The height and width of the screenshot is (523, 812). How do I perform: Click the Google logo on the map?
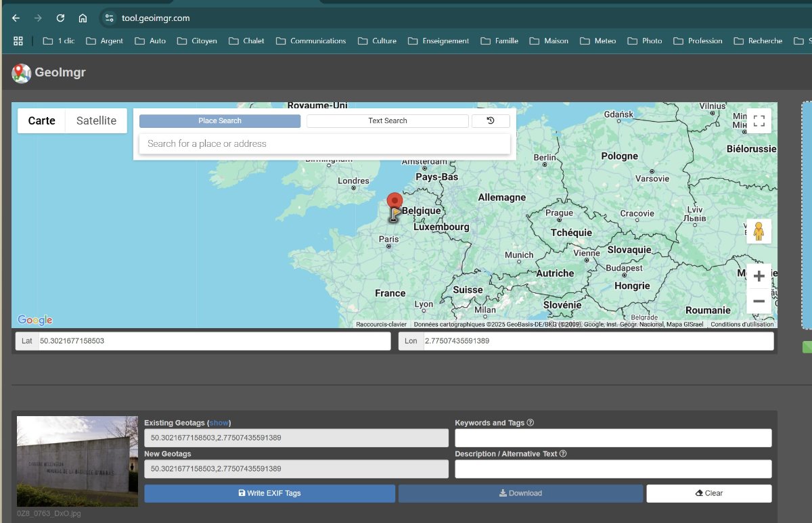tap(35, 320)
